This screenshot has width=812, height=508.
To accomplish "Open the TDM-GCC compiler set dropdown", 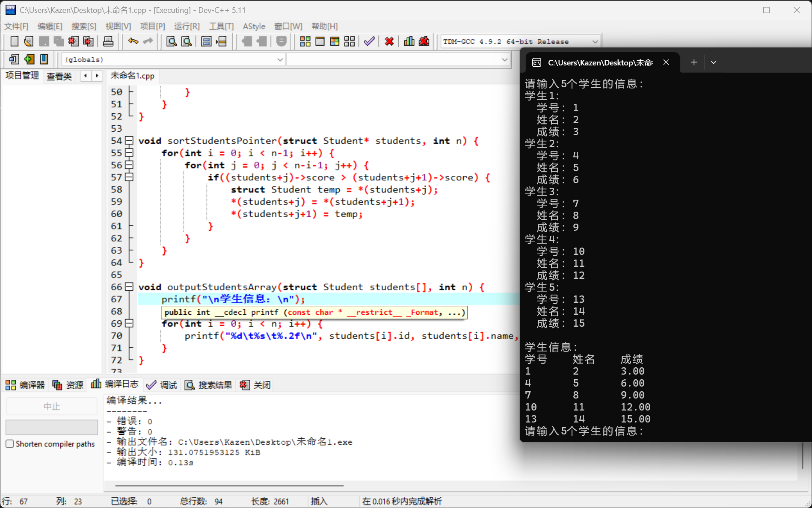I will point(595,41).
